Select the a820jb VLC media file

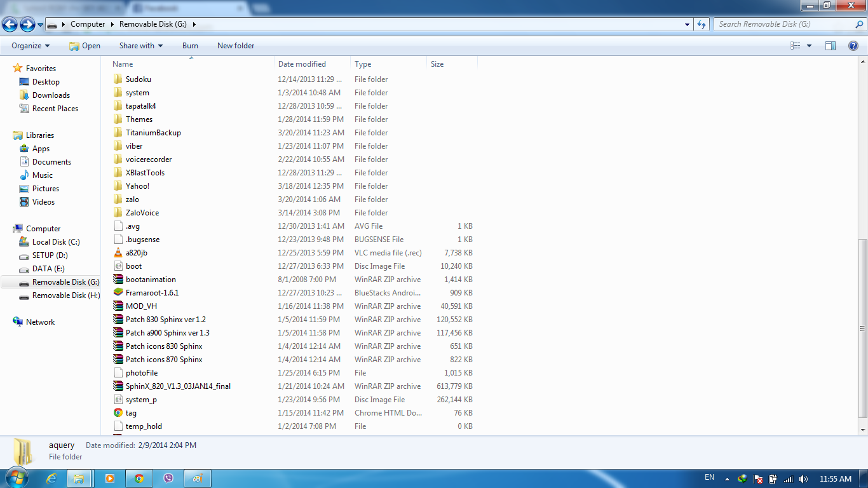[136, 253]
